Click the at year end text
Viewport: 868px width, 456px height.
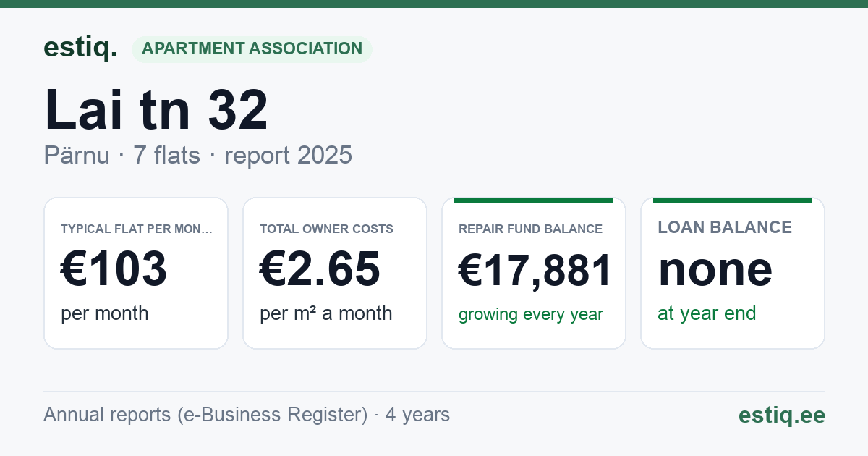pyautogui.click(x=707, y=313)
